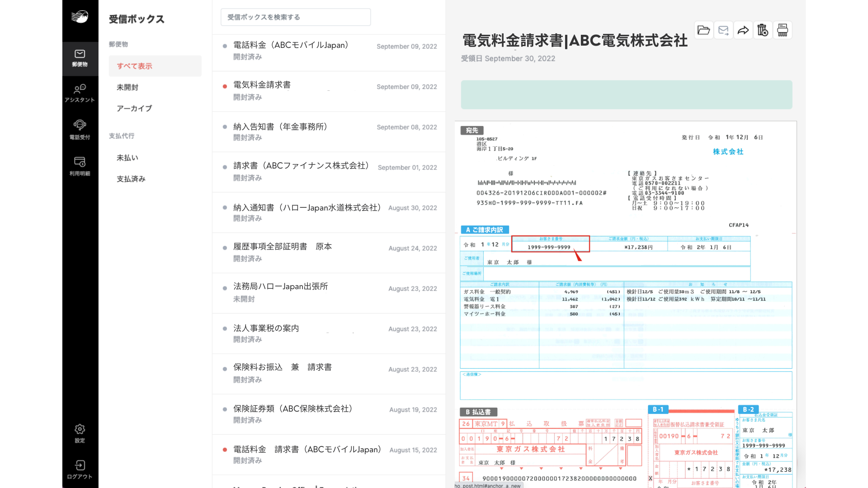
Task: Show 支払済み payments list
Action: (131, 179)
